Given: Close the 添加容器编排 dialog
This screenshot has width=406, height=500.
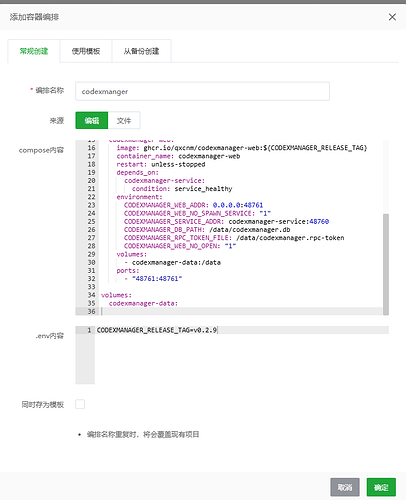Looking at the screenshot, I should click(x=392, y=17).
